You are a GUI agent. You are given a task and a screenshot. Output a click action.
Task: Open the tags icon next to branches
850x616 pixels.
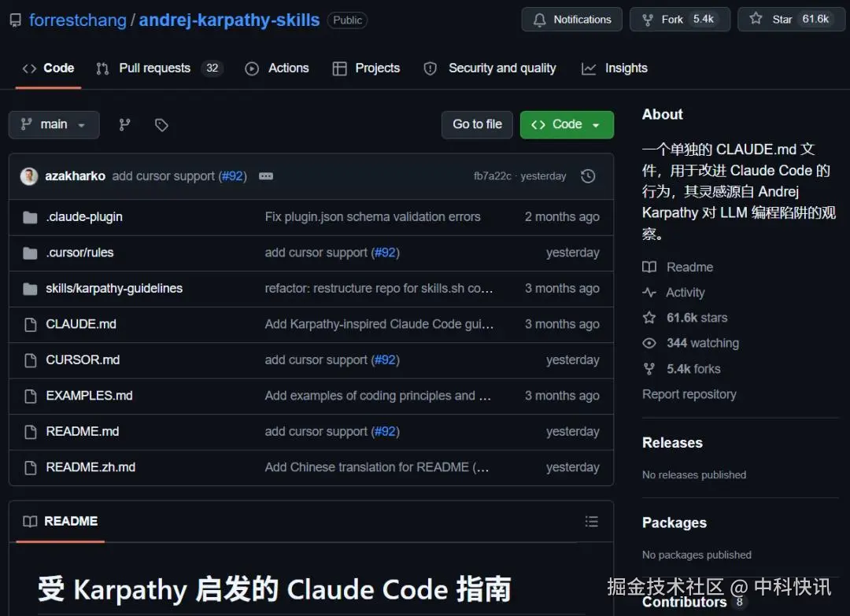(x=161, y=125)
